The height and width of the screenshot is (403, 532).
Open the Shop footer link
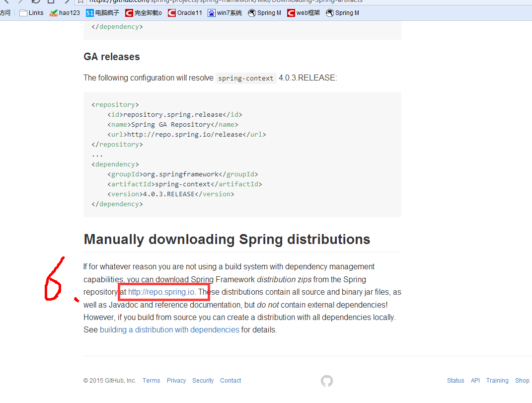click(x=522, y=381)
